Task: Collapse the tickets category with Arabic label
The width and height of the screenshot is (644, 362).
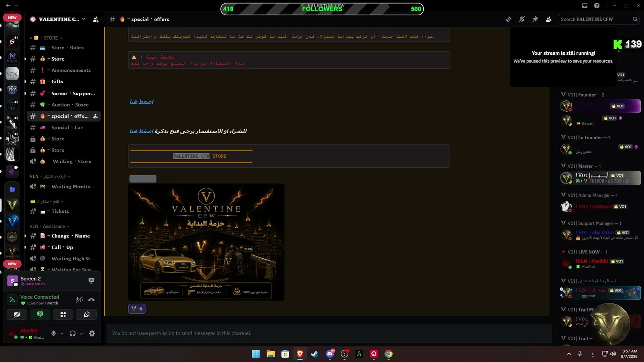Action: [x=48, y=201]
